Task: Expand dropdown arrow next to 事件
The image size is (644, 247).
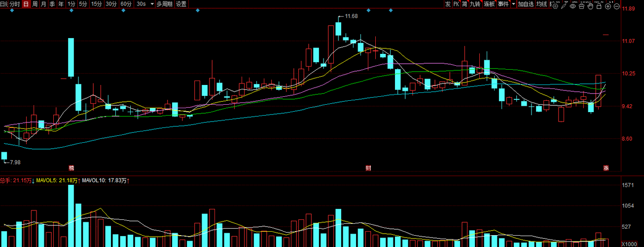Action: pos(513,4)
